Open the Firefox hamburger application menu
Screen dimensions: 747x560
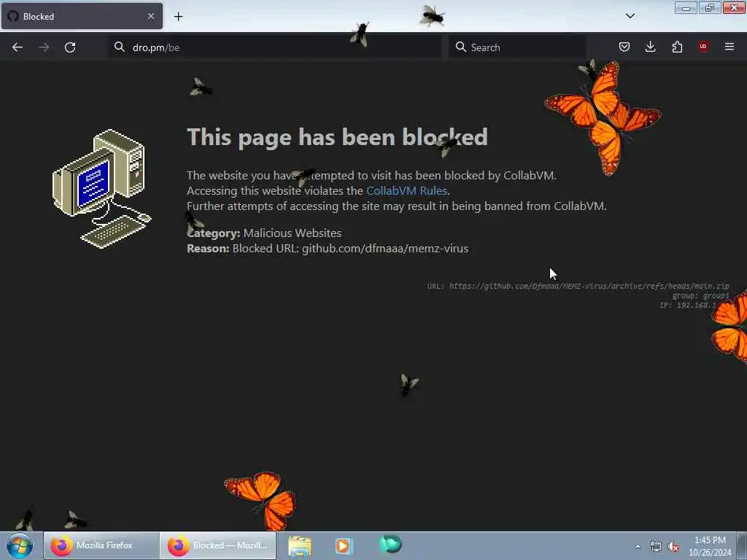tap(729, 47)
